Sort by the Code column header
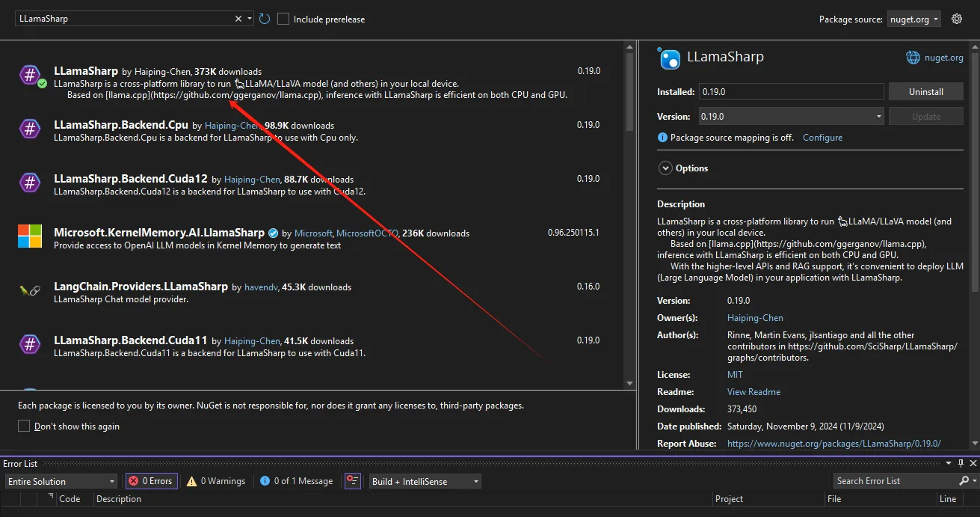980x517 pixels. (x=70, y=499)
